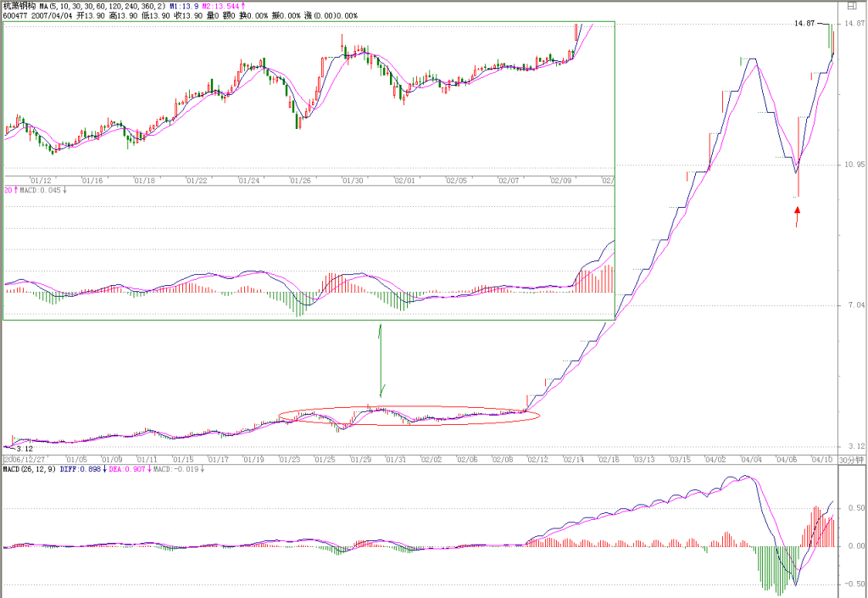868x598 pixels.
Task: Click the 3.12 low price marker
Action: click(x=25, y=449)
